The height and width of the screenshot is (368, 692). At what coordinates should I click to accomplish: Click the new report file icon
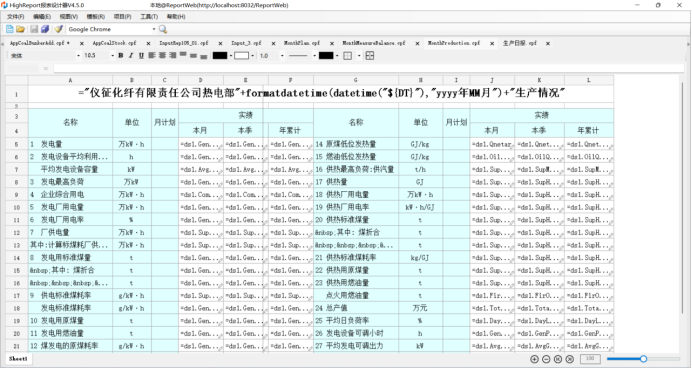[10, 29]
